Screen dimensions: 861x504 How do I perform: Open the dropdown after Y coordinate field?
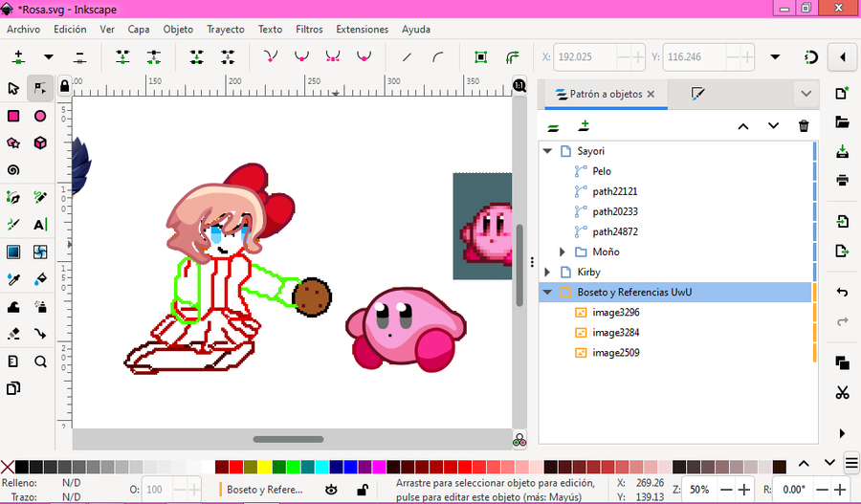pos(775,56)
